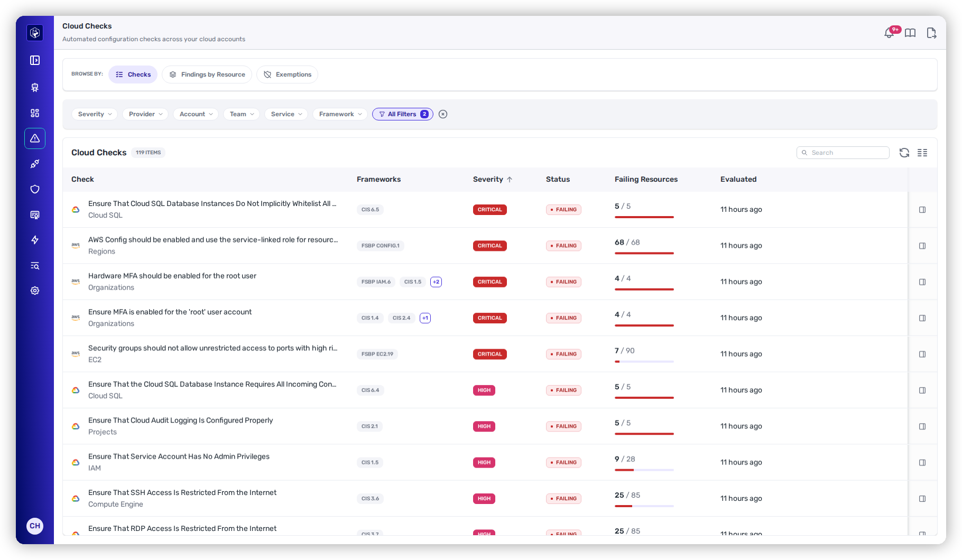Click the 9 / 28 failing resources bar

click(x=644, y=470)
